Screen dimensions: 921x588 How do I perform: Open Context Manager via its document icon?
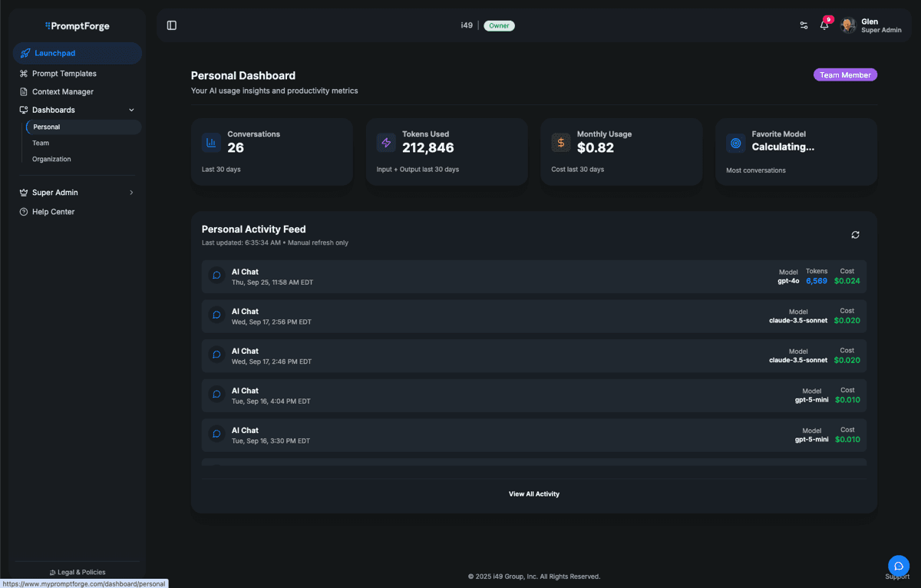pos(24,91)
